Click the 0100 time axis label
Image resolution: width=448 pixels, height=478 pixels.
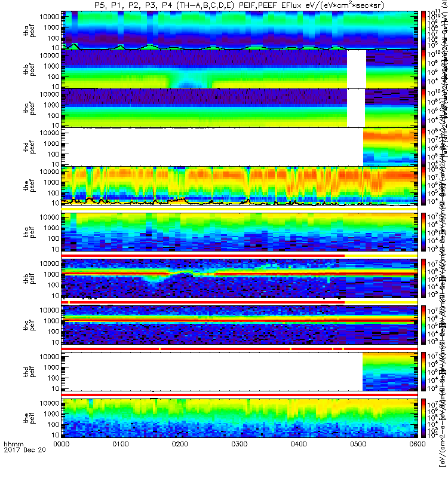pos(121,444)
